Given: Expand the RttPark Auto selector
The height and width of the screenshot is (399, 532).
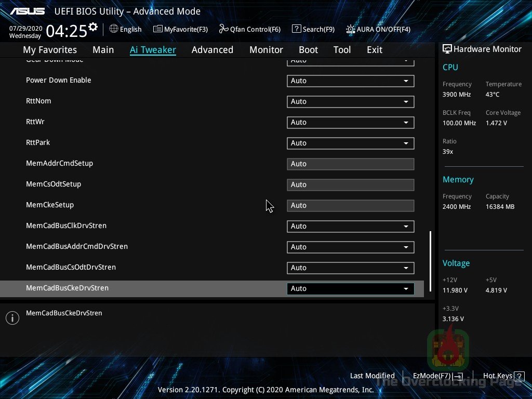Looking at the screenshot, I should [x=350, y=143].
